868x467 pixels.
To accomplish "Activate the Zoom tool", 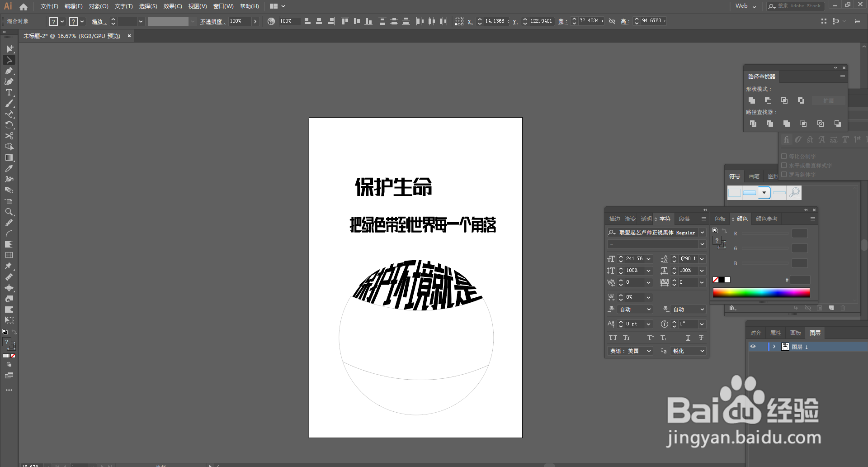I will pyautogui.click(x=9, y=212).
